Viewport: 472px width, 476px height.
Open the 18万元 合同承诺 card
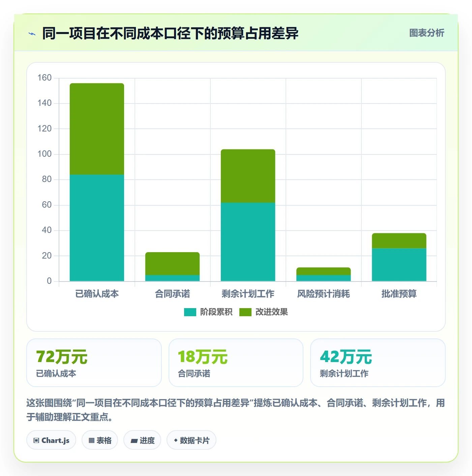tap(236, 363)
